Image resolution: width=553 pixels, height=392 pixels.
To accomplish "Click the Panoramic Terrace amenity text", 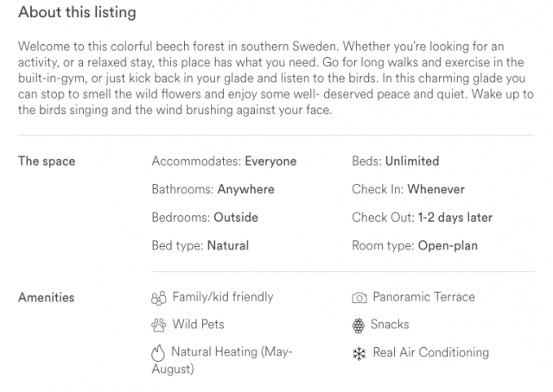I will 424,297.
